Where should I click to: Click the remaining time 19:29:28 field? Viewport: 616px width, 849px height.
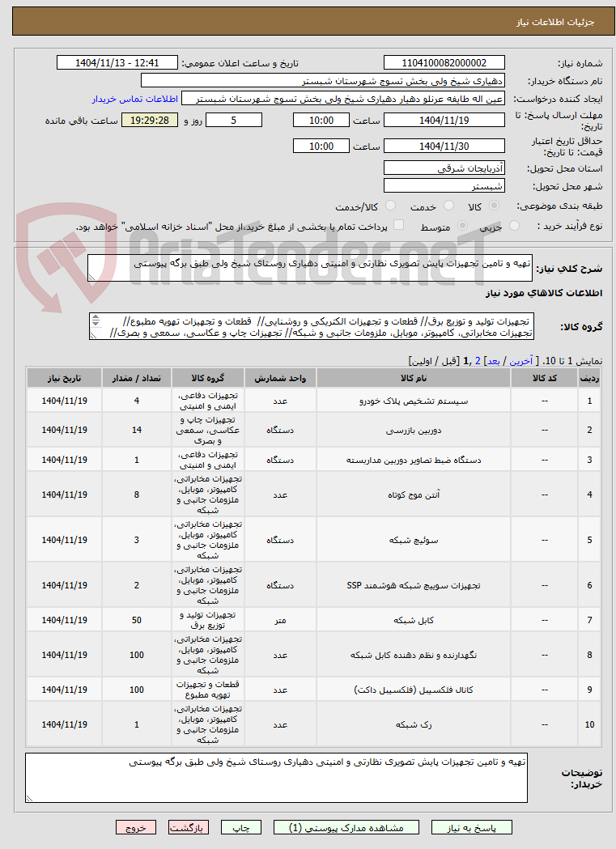coord(150,121)
